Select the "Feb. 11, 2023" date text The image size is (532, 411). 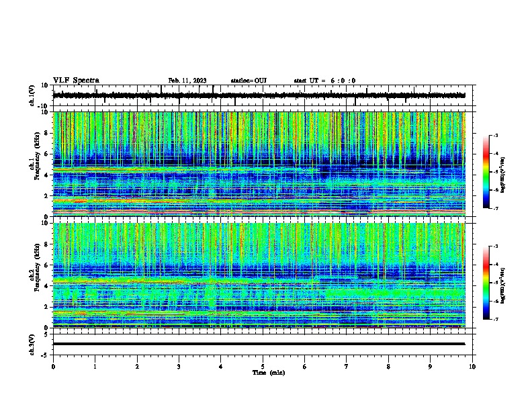(187, 81)
